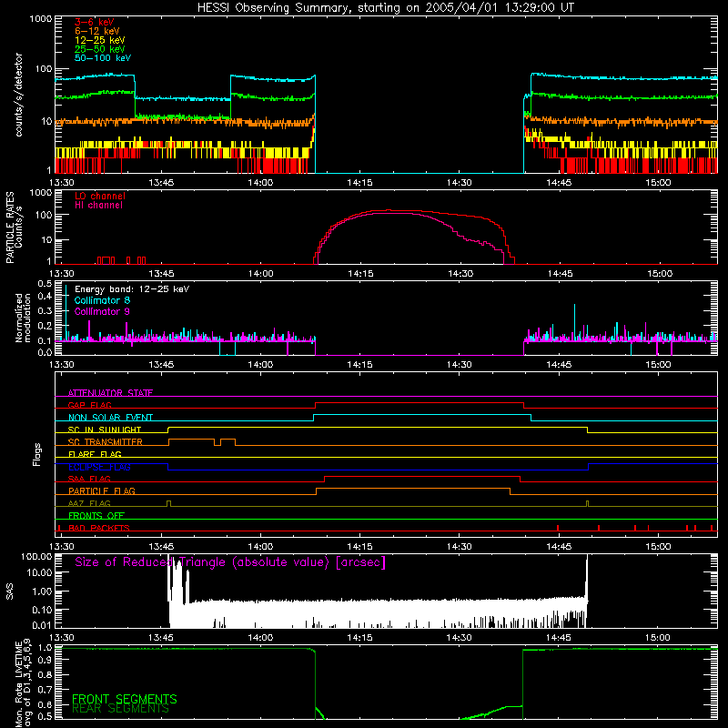Image resolution: width=728 pixels, height=728 pixels.
Task: Click the counts/s/detector axis label
Action: click(18, 95)
